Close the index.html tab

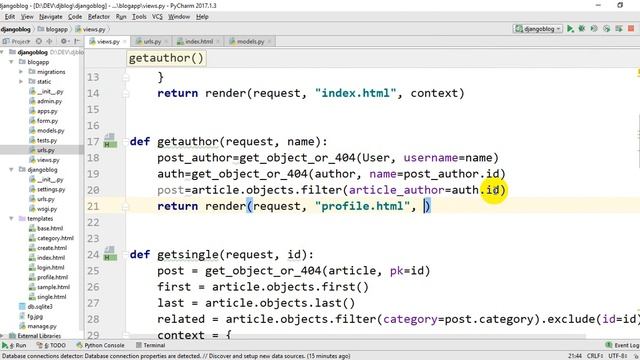tap(218, 42)
